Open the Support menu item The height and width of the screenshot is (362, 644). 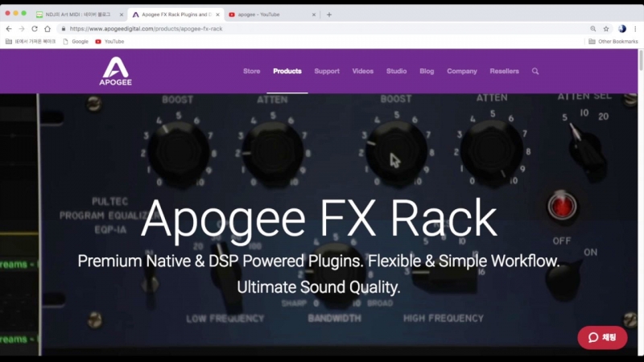pyautogui.click(x=327, y=71)
